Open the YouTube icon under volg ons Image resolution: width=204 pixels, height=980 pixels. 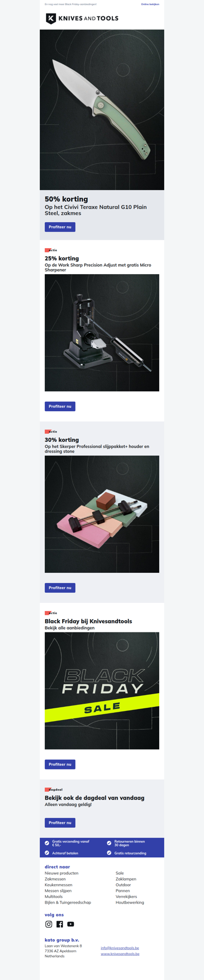(71, 924)
